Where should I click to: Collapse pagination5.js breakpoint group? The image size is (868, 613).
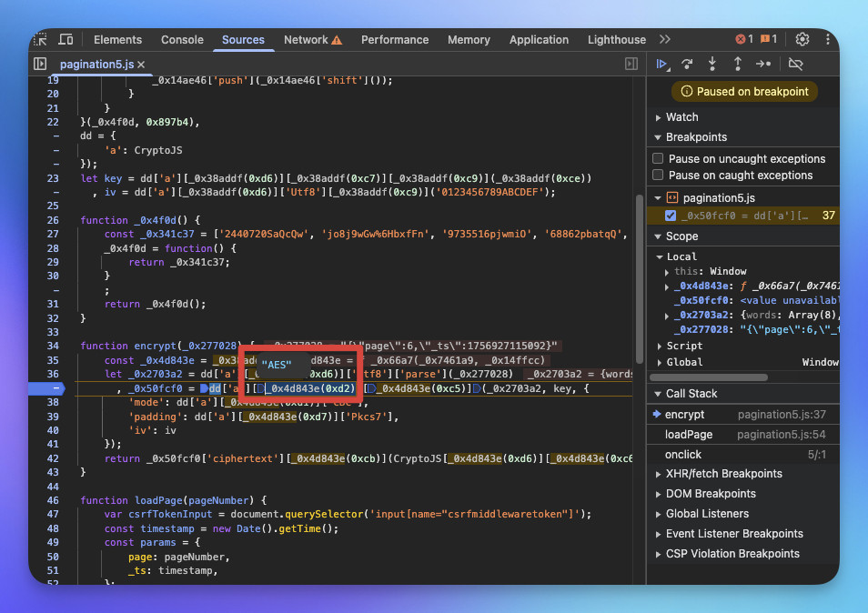[658, 197]
